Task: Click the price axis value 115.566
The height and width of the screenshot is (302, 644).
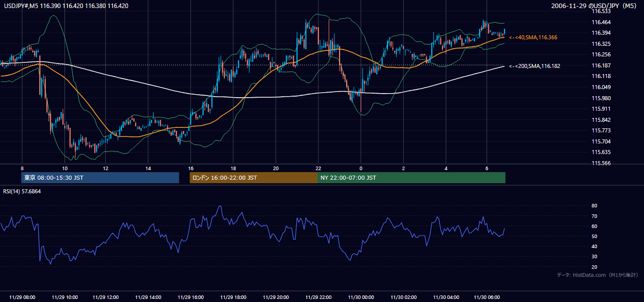Action: (601, 163)
